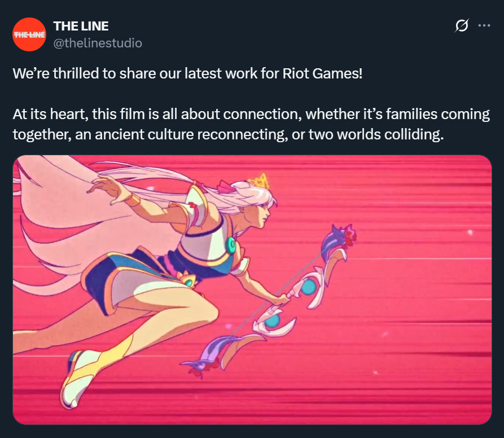Click the Grok explain-post icon
This screenshot has height=438, width=504.
coord(462,25)
